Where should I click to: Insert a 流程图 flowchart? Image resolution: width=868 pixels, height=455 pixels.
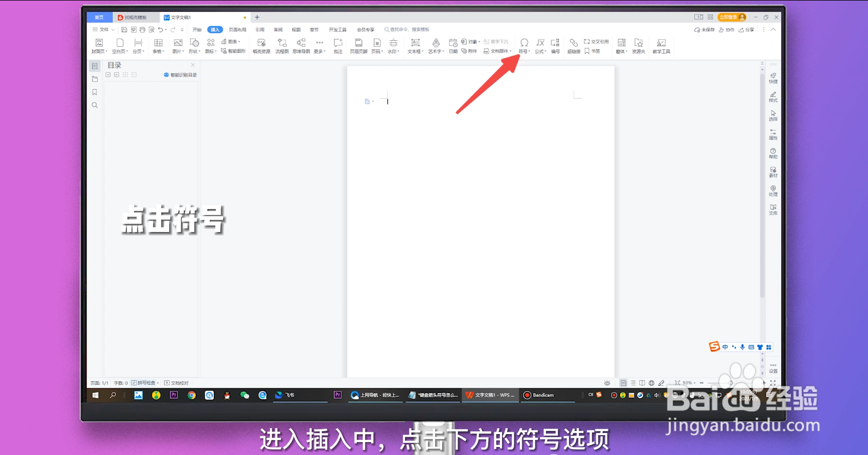pyautogui.click(x=282, y=46)
